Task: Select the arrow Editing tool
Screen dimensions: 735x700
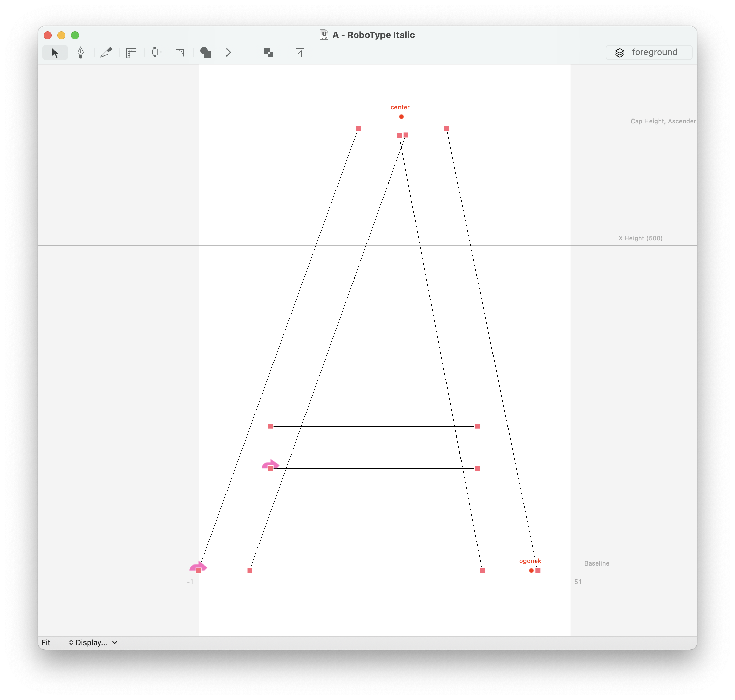Action: point(55,53)
